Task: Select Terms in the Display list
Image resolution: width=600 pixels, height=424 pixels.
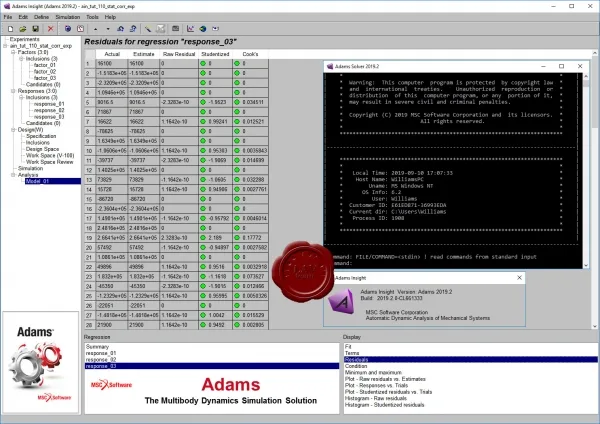Action: [x=471, y=353]
